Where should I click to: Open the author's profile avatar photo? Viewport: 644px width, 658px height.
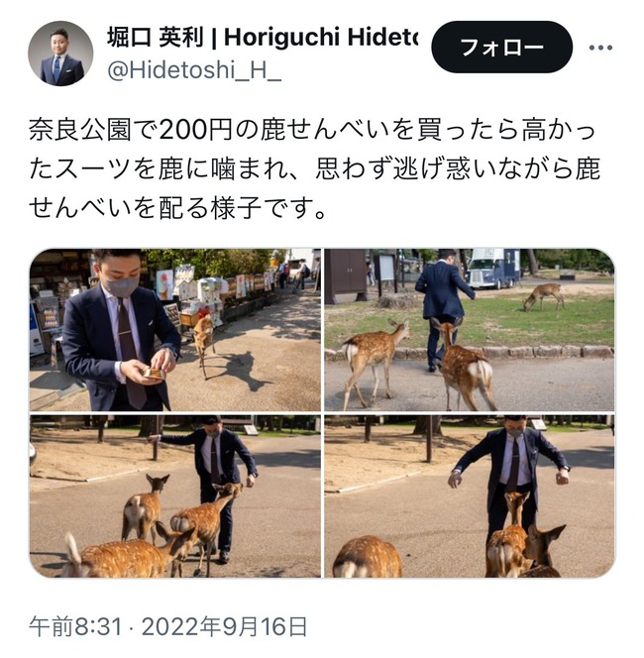tap(60, 54)
